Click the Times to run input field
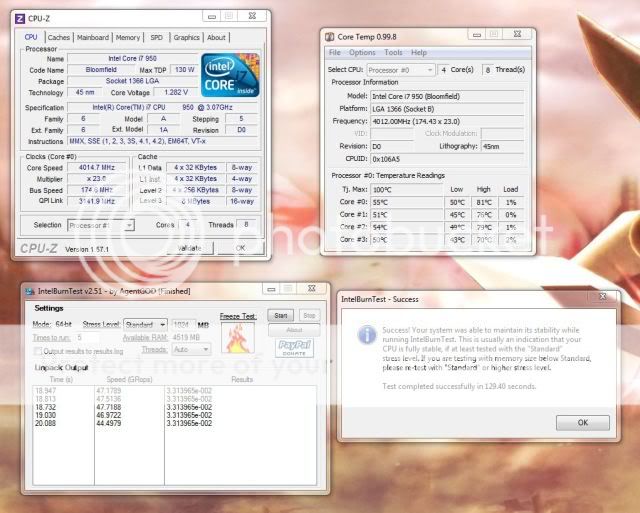 87,338
